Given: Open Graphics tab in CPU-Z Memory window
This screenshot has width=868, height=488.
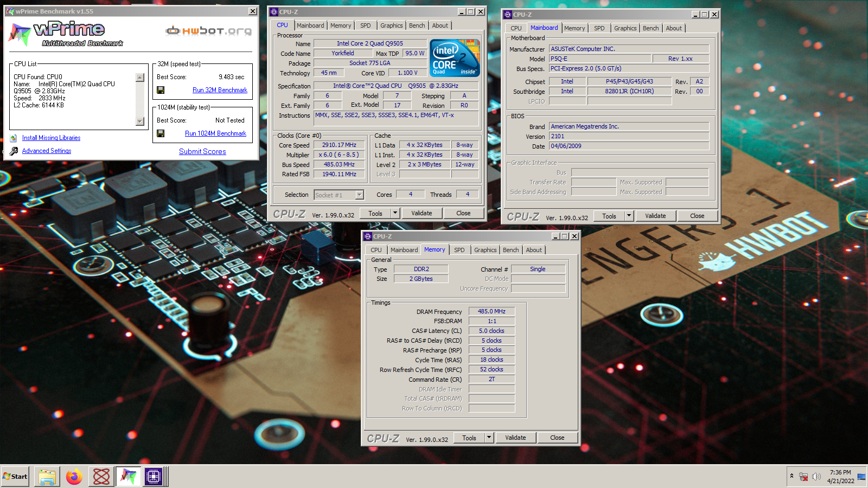Looking at the screenshot, I should 485,250.
